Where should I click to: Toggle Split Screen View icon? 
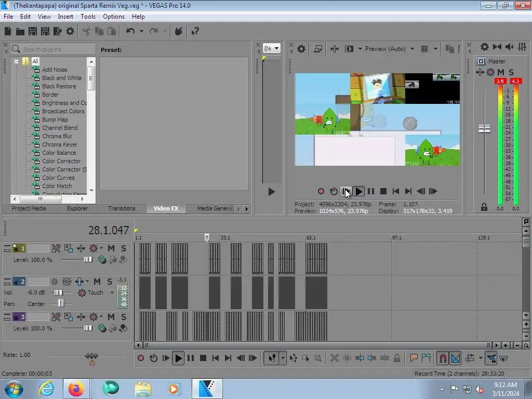pyautogui.click(x=349, y=49)
